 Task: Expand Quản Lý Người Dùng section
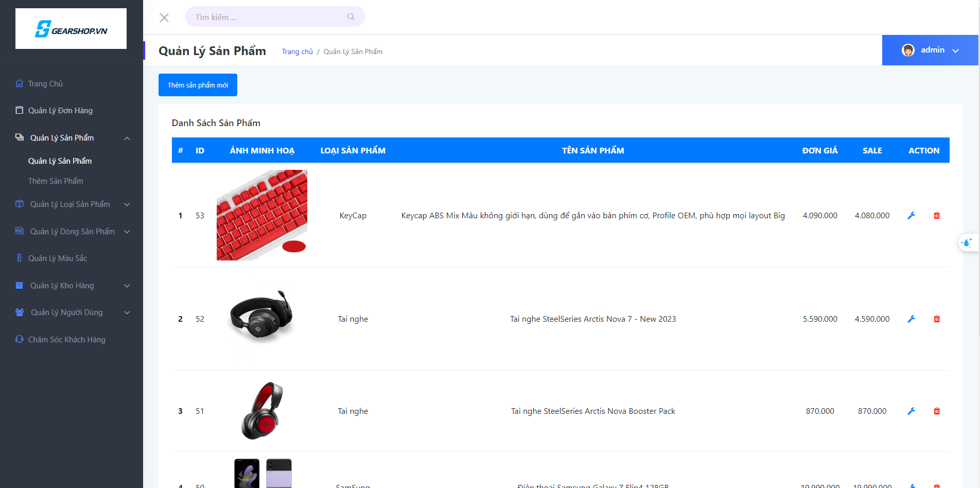(x=127, y=312)
